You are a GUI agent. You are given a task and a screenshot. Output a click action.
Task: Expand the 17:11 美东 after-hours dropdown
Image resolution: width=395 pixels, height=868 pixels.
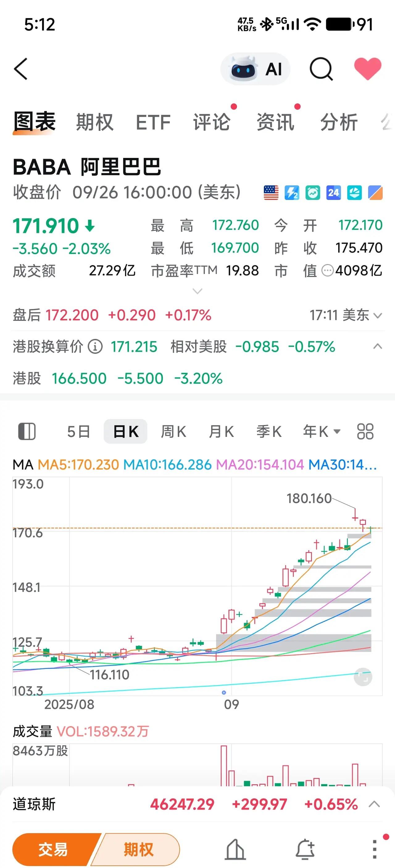[346, 315]
